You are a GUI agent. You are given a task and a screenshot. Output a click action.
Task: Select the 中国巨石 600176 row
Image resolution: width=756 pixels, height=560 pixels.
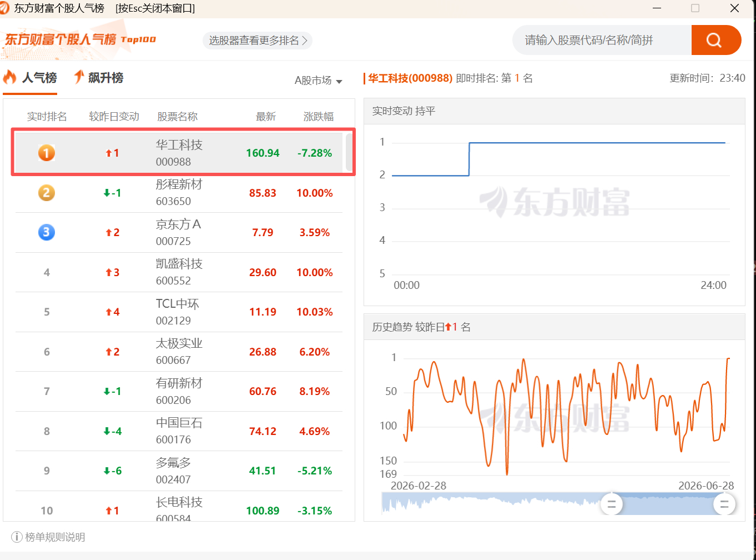pos(179,431)
